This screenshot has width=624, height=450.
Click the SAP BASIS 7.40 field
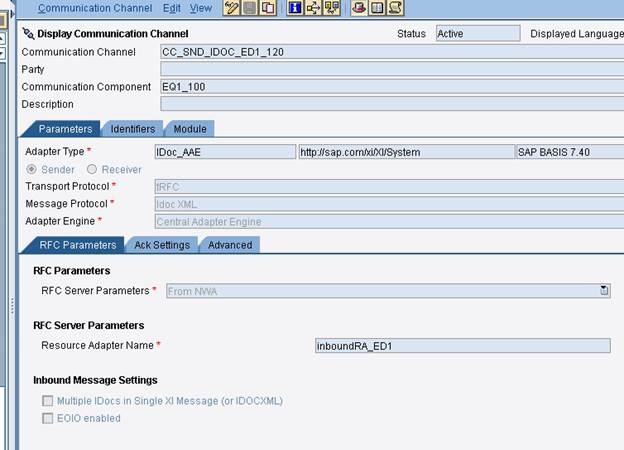570,152
